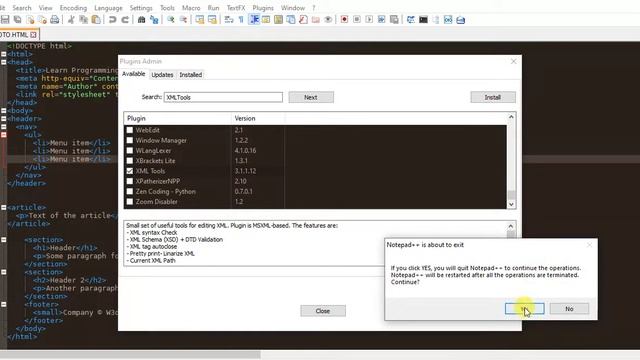Screen dimensions: 640x360
Task: Collapse the red <ul> fold marker
Action: pyautogui.click(x=4, y=135)
